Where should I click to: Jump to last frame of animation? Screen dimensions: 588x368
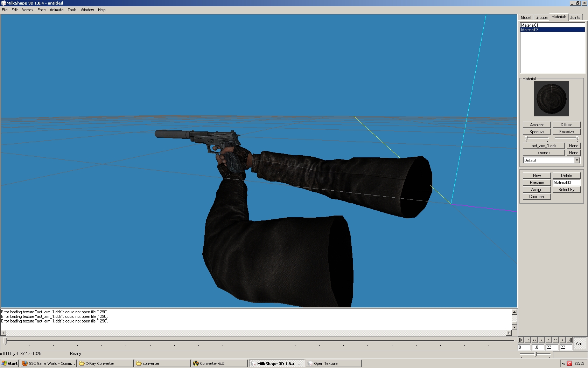pos(570,340)
